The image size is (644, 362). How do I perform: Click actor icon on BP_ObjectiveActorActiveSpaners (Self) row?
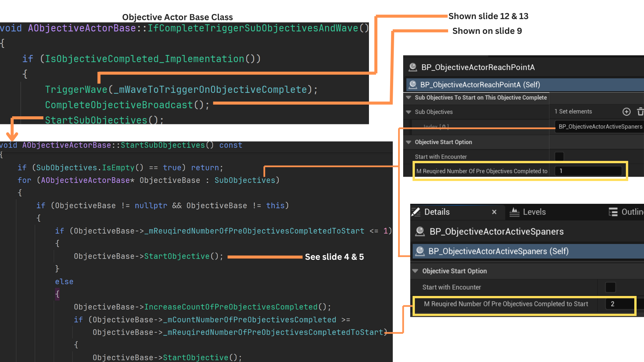420,251
